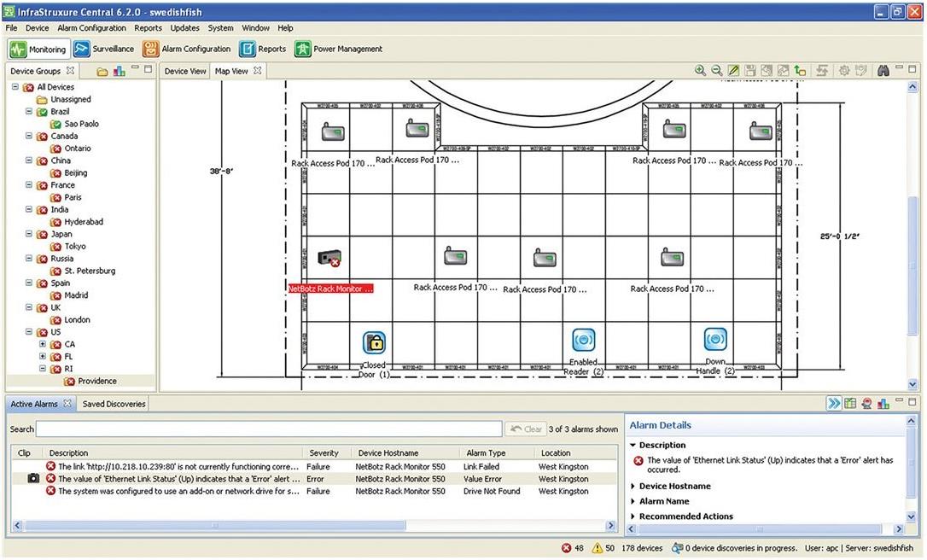This screenshot has height=560, width=927.
Task: Minimize the Device Groups panel
Action: tap(136, 68)
